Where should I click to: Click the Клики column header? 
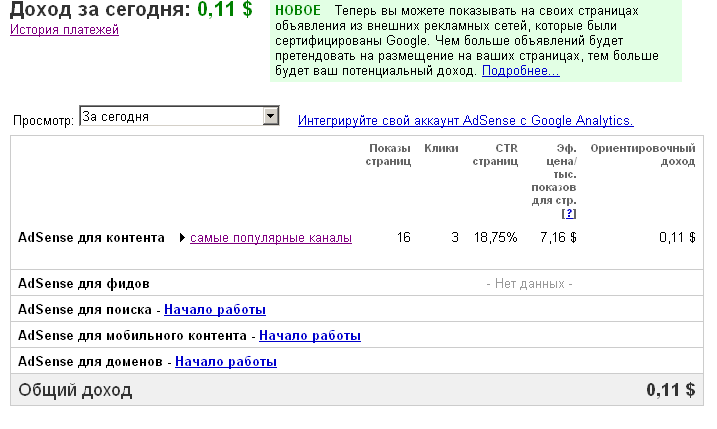[441, 148]
